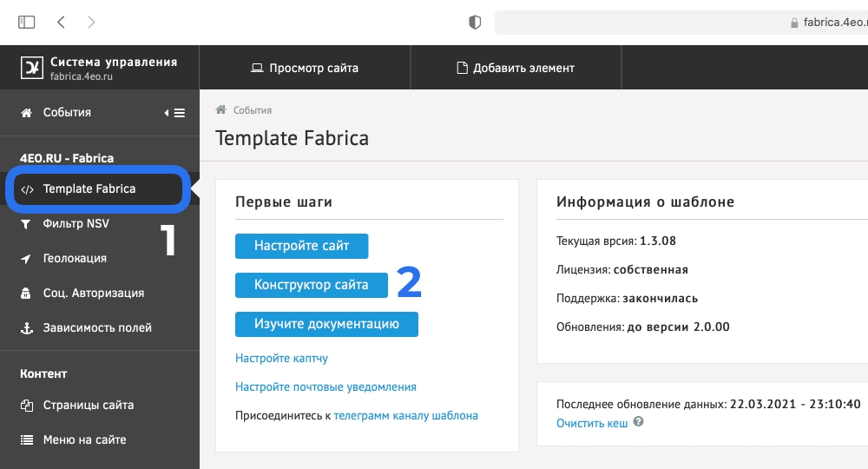Collapse the sidebar menu toggle
This screenshot has height=469, width=868.
coord(175,113)
